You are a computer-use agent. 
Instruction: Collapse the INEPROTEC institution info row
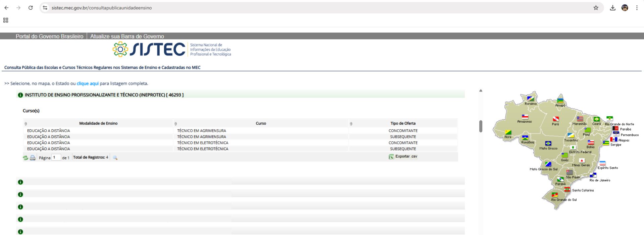coord(20,95)
